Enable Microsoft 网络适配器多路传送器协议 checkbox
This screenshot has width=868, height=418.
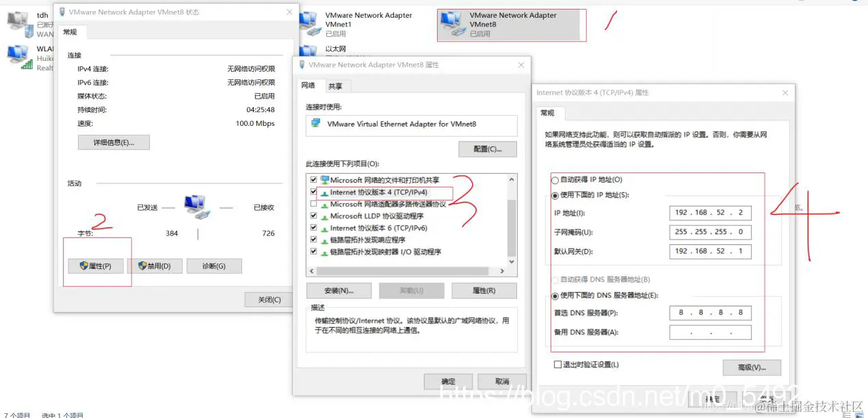314,204
